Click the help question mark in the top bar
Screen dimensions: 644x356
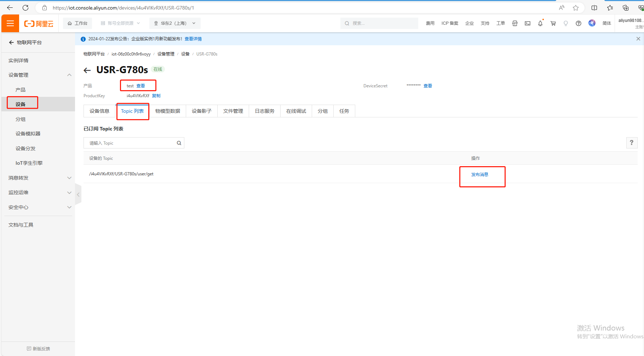click(x=578, y=23)
